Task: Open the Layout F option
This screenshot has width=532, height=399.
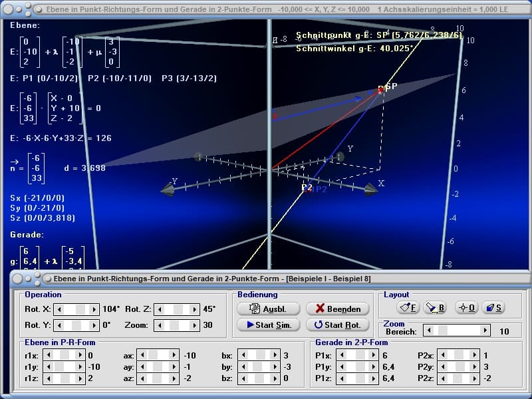Action: click(408, 308)
